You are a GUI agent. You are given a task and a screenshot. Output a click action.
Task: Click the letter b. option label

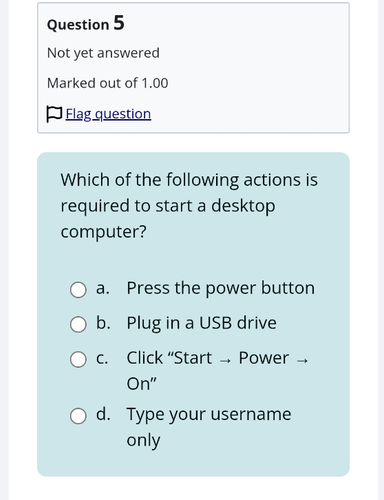pos(103,323)
